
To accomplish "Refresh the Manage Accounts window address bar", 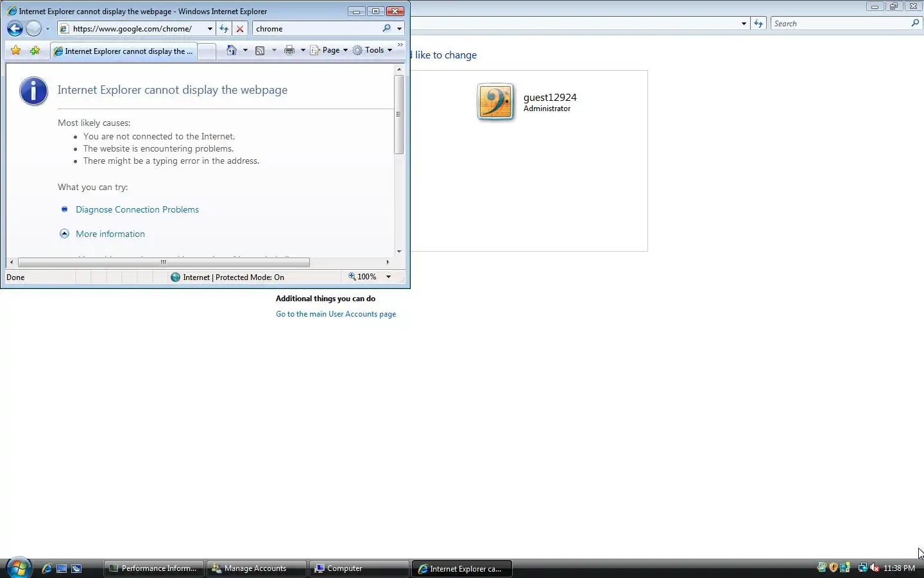I will click(758, 24).
